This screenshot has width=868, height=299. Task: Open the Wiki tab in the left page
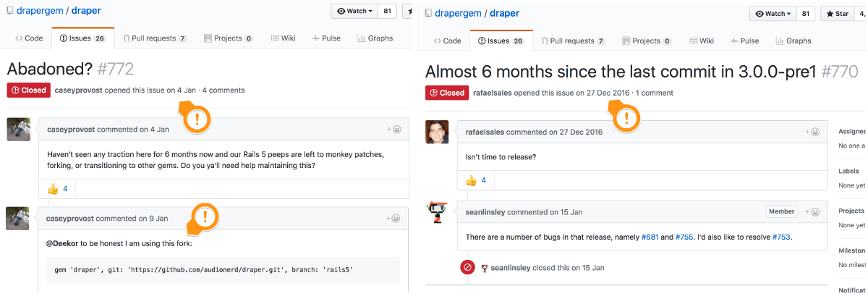click(x=283, y=38)
